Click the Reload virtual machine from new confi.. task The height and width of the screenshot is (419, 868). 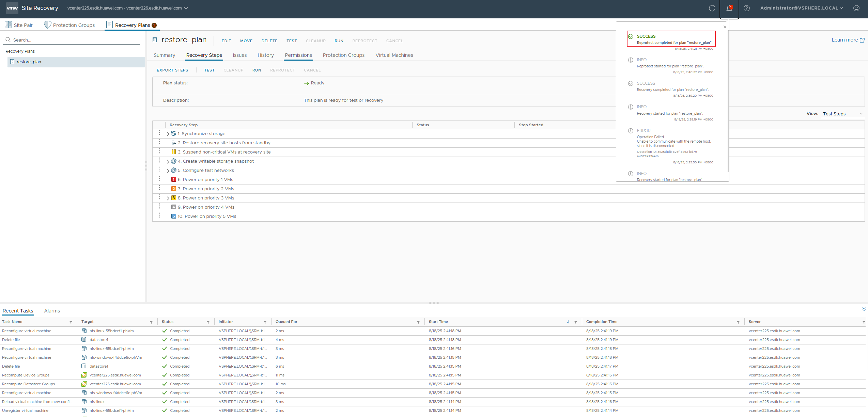[37, 402]
